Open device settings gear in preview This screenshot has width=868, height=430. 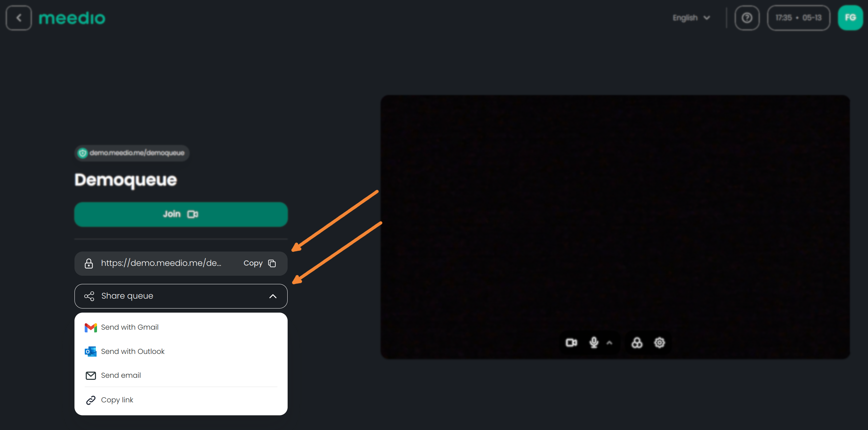659,343
